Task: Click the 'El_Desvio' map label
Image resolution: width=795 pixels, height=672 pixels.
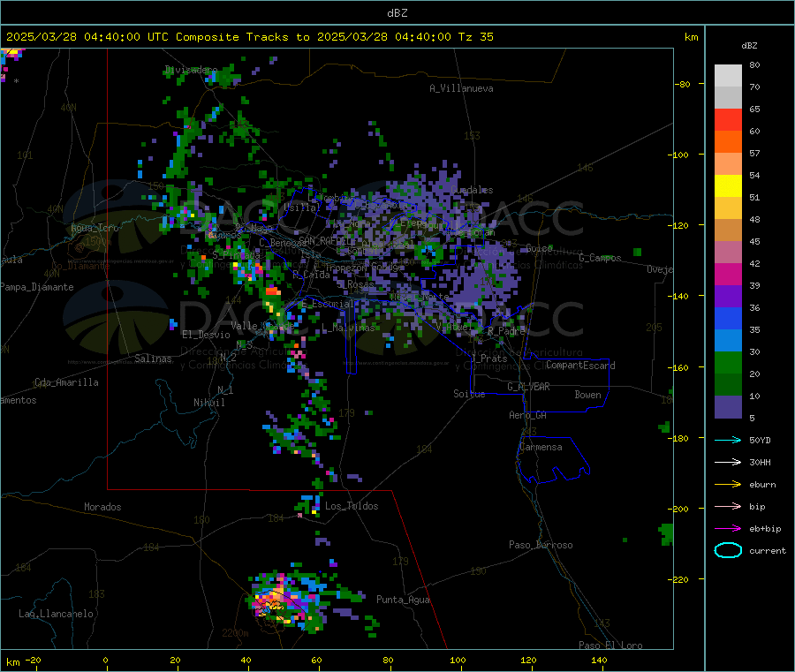Action: click(x=206, y=335)
